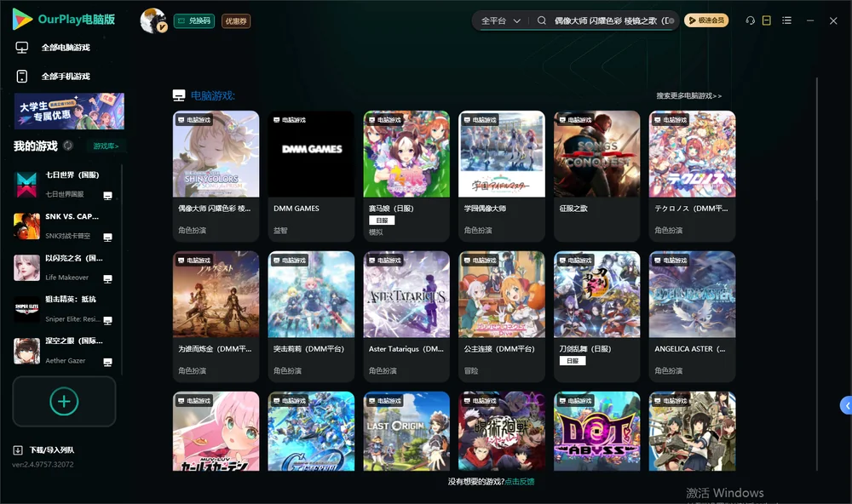The height and width of the screenshot is (504, 852).
Task: Open SNK VS. CAP... in my games
Action: click(x=64, y=226)
